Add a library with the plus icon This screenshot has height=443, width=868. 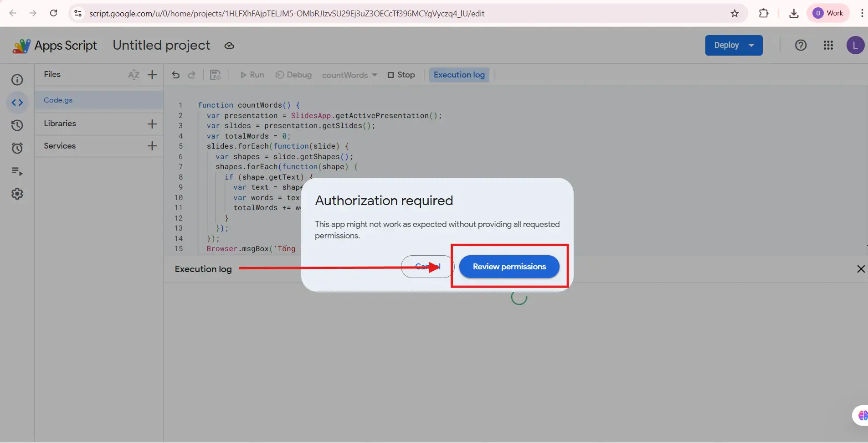tap(152, 124)
